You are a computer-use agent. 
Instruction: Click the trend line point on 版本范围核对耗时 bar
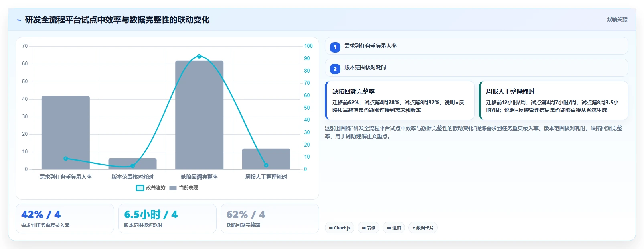coord(132,166)
